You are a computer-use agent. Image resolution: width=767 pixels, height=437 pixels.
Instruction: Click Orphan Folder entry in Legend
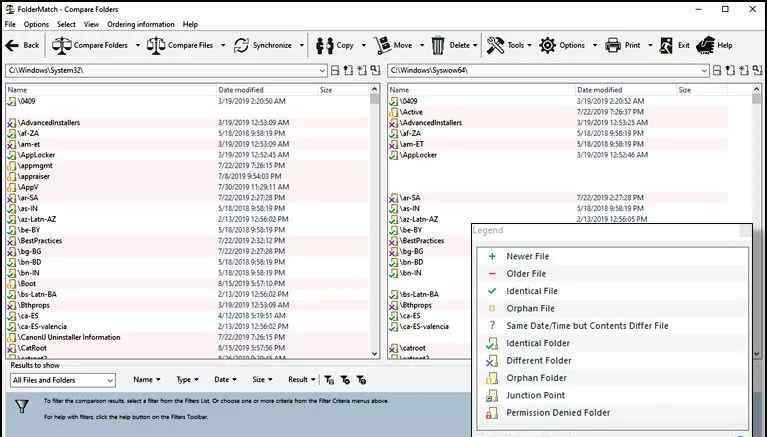[536, 378]
